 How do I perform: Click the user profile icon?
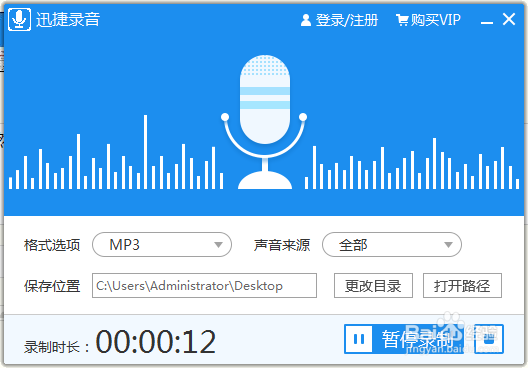(x=306, y=20)
